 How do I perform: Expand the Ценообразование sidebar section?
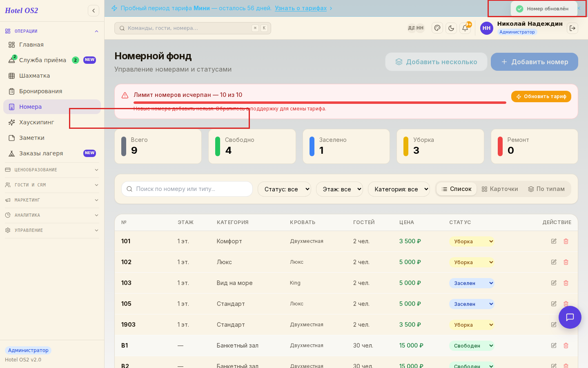click(52, 170)
